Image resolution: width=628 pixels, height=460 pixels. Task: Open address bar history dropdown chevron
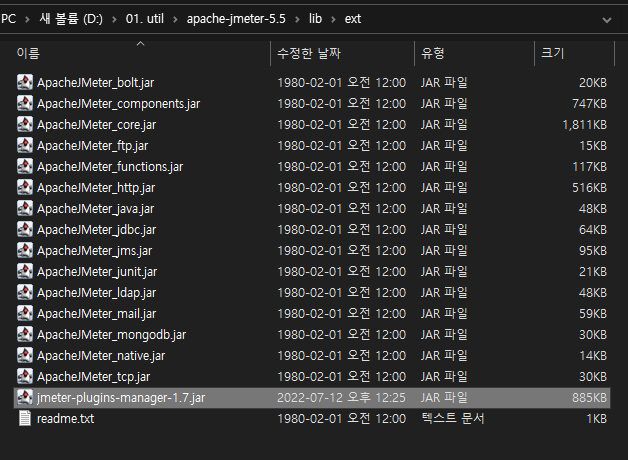(x=607, y=20)
